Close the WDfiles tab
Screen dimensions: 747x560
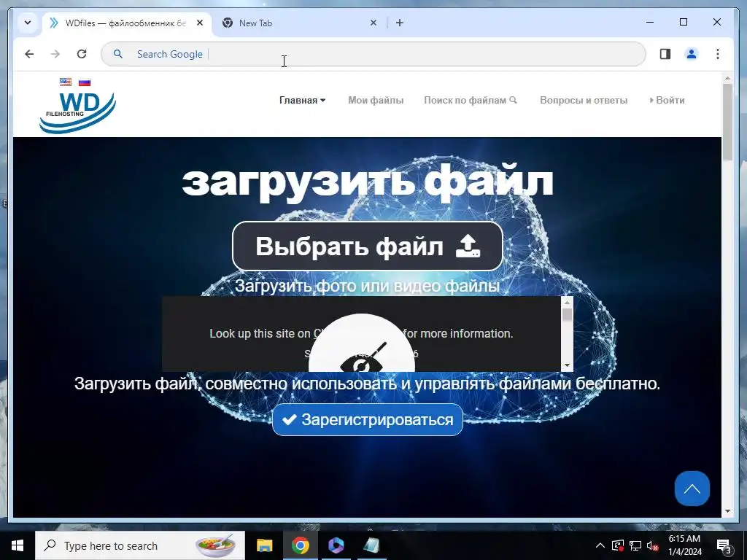[x=200, y=23]
